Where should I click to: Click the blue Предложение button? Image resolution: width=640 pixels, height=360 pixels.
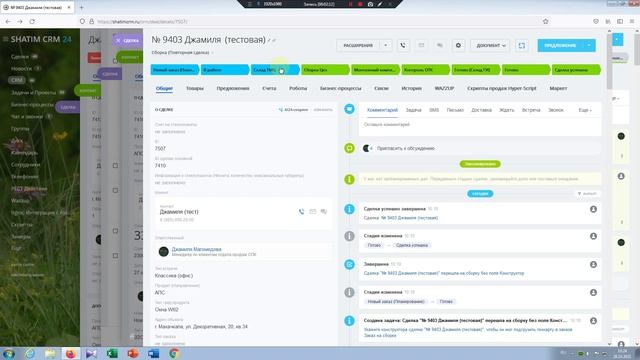tap(560, 45)
